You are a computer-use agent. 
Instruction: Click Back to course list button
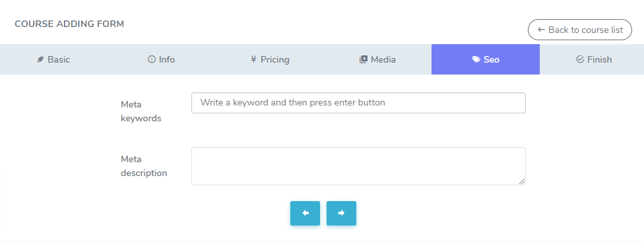pos(580,30)
